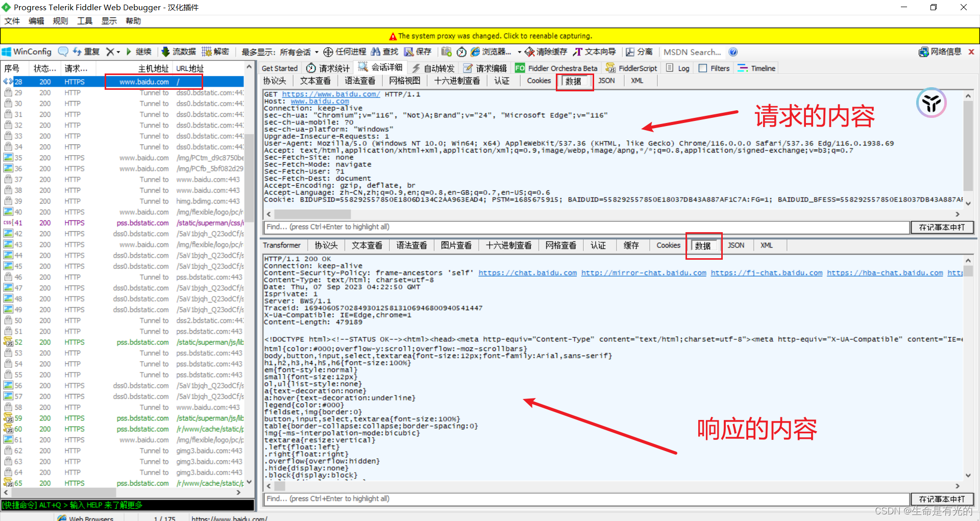Open the Fiddler Orchestra Beta tab
Image resolution: width=980 pixels, height=521 pixels.
(x=556, y=68)
